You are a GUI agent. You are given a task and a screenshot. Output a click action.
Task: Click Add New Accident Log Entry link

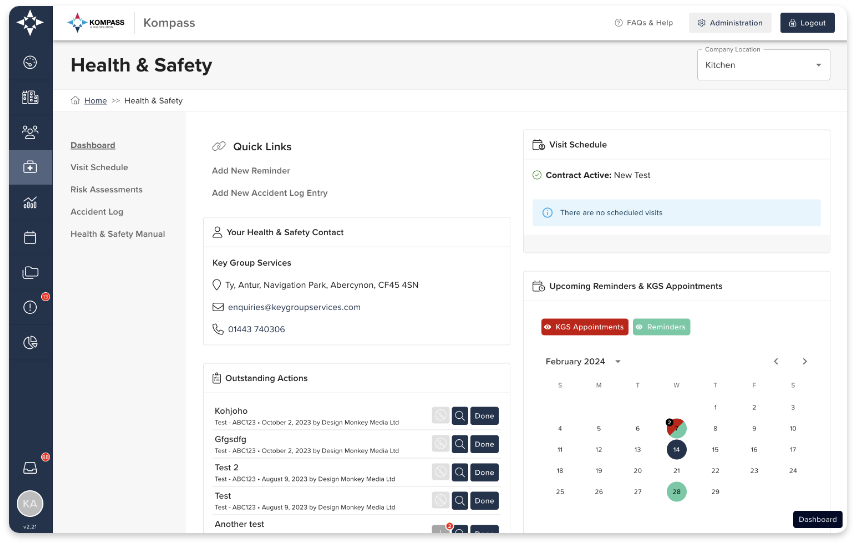click(x=269, y=193)
